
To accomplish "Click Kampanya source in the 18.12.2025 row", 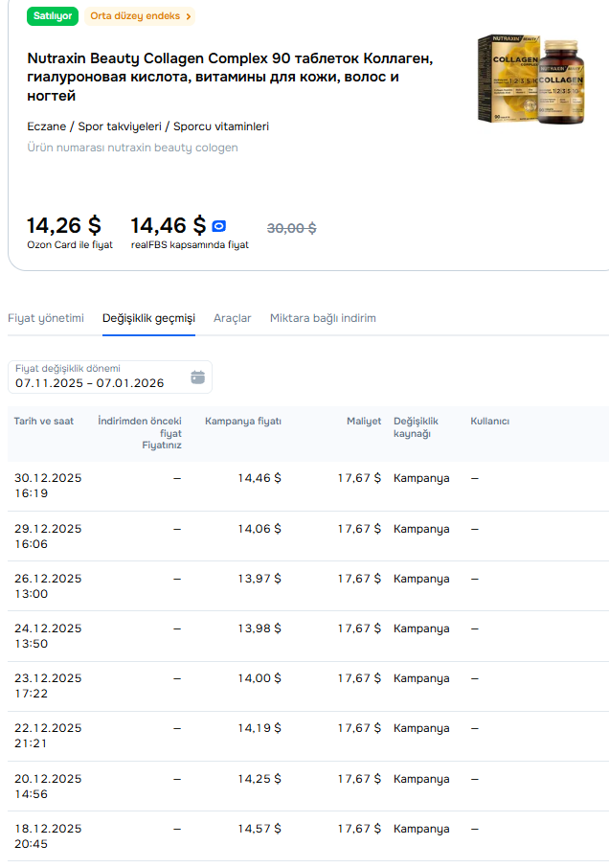I will [x=421, y=830].
